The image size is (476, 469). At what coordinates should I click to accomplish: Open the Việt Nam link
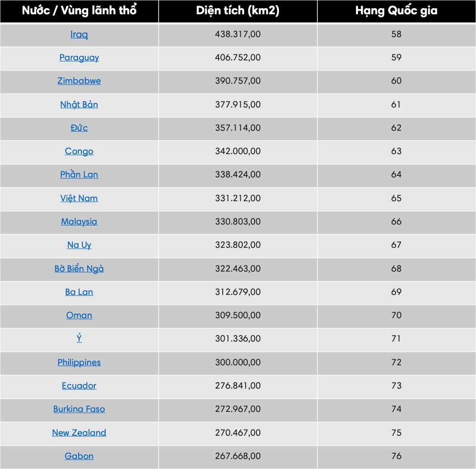[79, 198]
